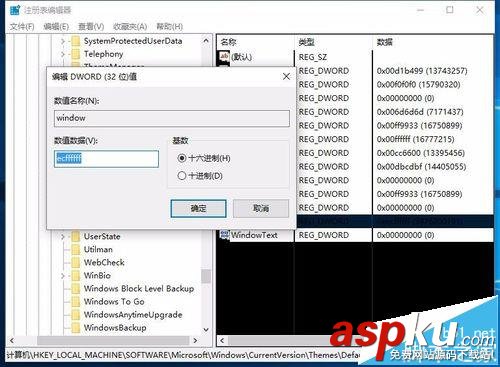
Task: Click the 数值数据(V) value input field
Action: pos(106,159)
